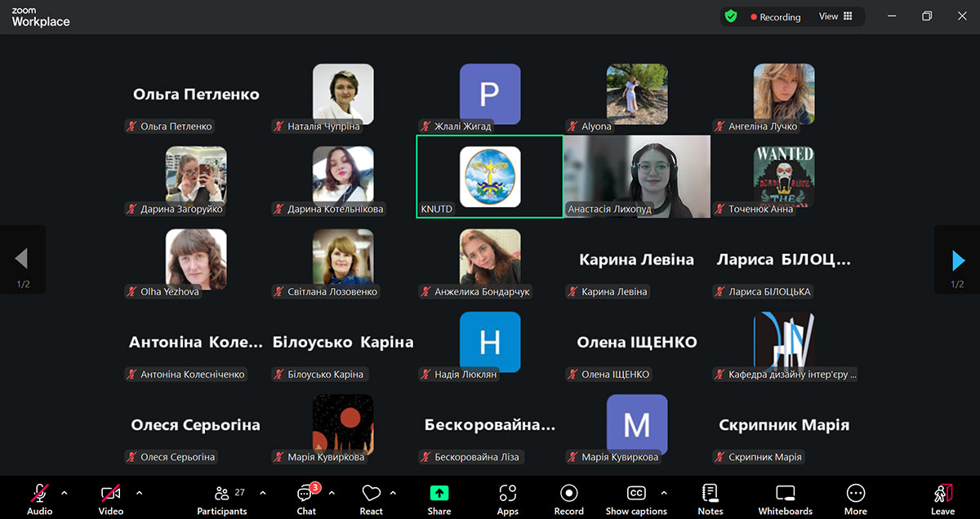Open the Apps icon
Viewport: 980px width, 519px height.
507,494
